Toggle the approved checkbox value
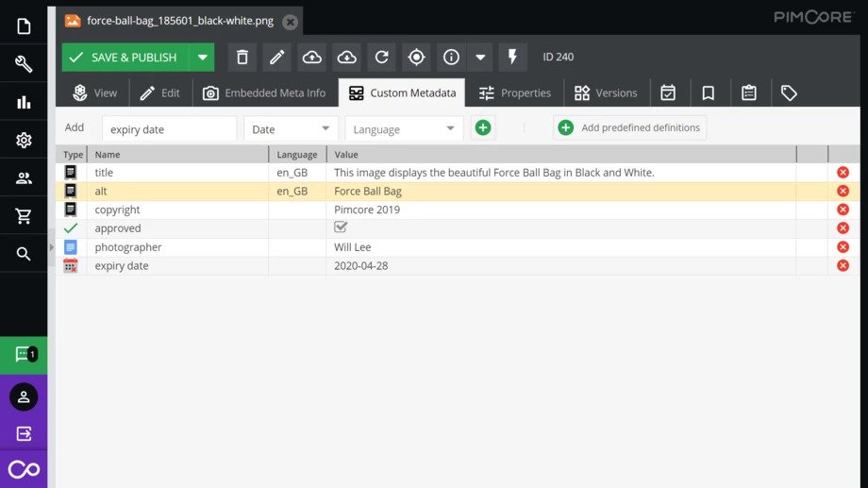868x488 pixels. [x=341, y=227]
